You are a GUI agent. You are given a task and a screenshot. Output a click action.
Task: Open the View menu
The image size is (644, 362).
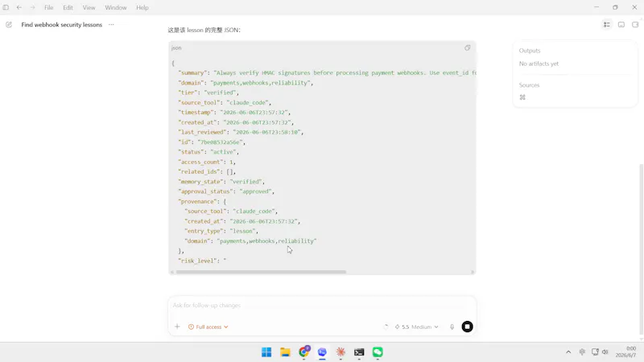pos(89,7)
